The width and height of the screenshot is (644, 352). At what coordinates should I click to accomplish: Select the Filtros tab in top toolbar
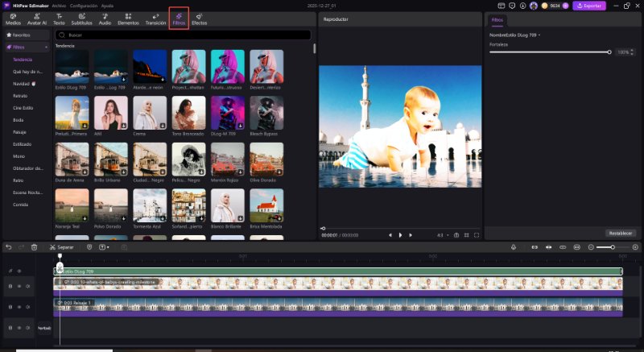click(x=179, y=19)
